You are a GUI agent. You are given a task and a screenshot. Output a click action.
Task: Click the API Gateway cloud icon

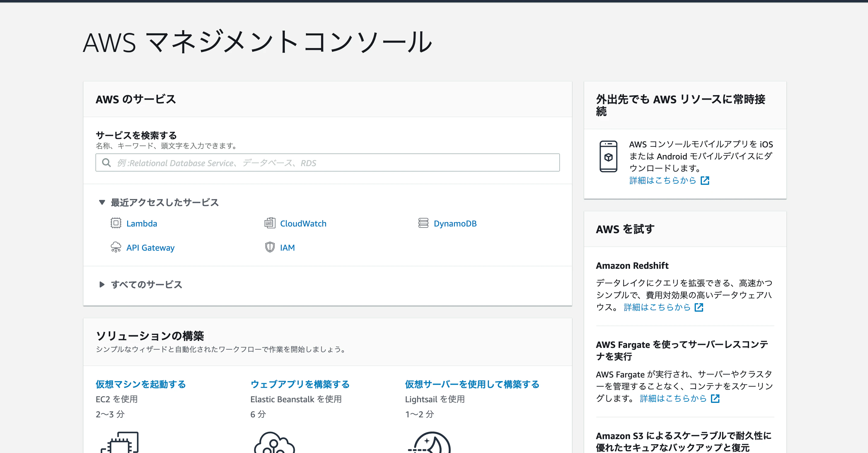click(116, 247)
